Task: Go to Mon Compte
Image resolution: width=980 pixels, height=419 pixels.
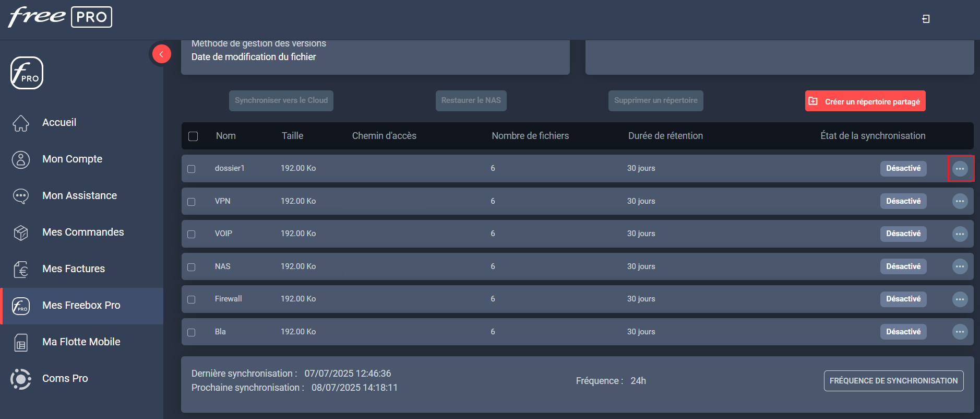Action: pos(72,159)
